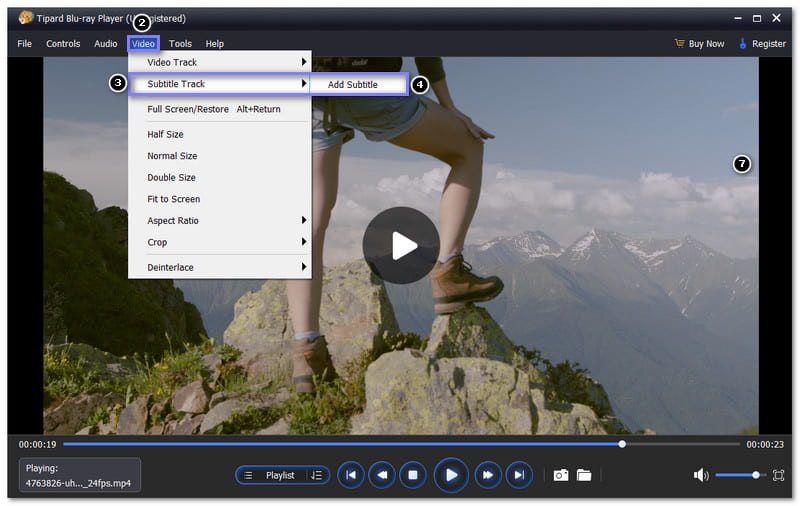800x506 pixels.
Task: Click the playlist sort order icon
Action: 316,475
